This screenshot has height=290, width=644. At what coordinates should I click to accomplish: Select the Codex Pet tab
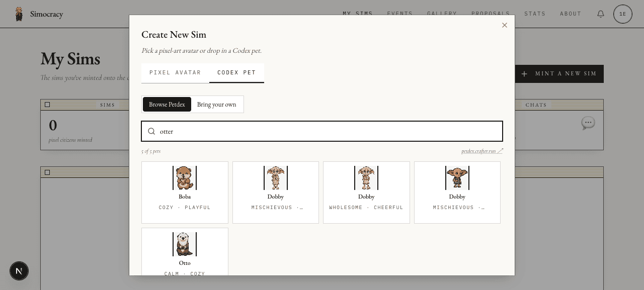(236, 73)
